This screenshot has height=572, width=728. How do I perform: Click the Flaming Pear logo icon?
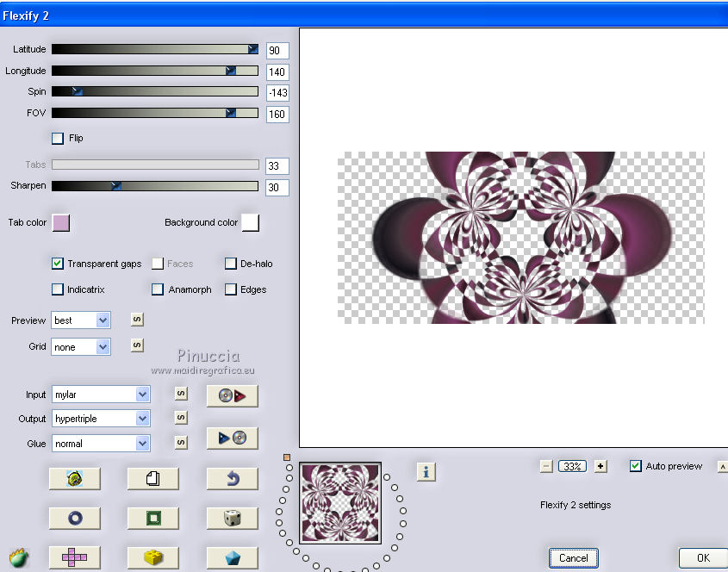point(19,557)
